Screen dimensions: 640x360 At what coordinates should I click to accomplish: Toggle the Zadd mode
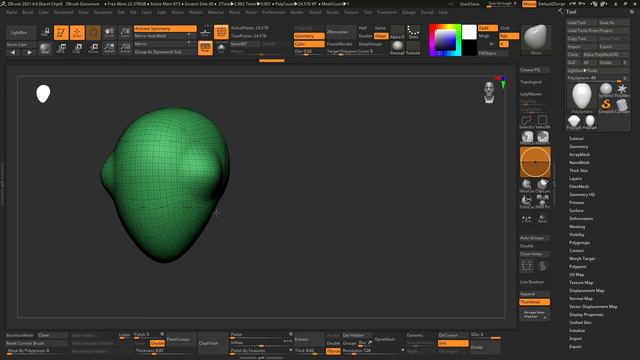[x=488, y=28]
